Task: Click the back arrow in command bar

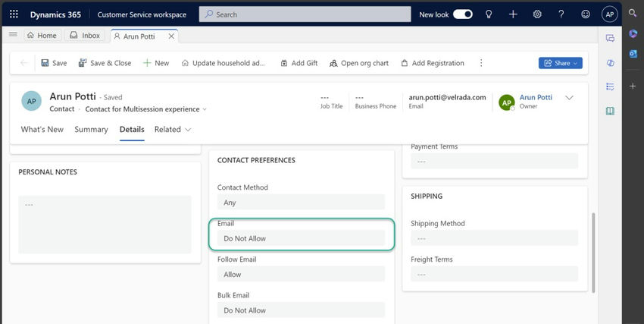Action: tap(23, 63)
